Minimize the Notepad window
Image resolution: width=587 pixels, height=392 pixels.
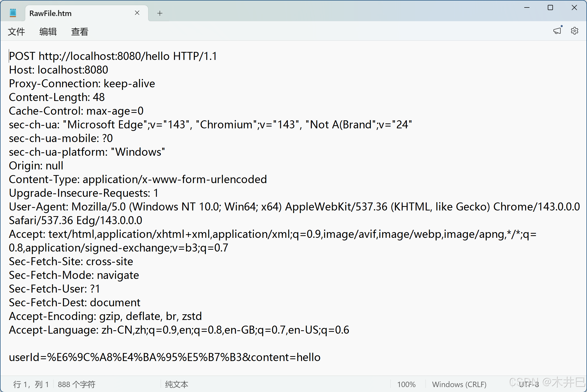[527, 8]
